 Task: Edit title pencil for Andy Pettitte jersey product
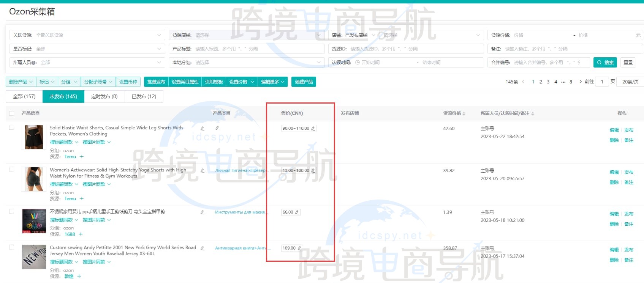point(202,248)
